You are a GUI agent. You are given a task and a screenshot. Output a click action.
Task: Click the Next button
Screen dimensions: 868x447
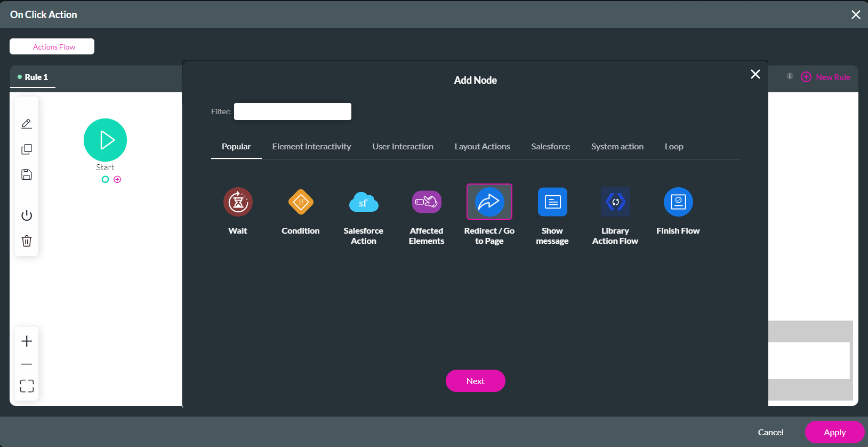(x=476, y=381)
